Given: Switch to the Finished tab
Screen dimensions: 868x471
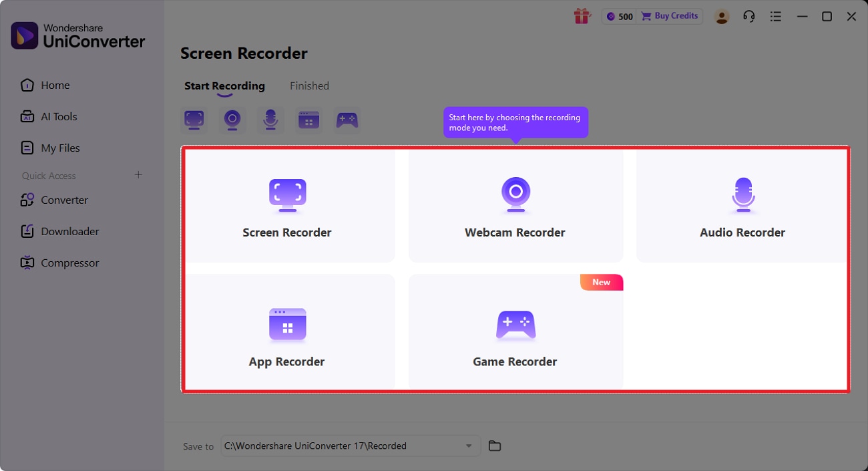Looking at the screenshot, I should coord(309,86).
